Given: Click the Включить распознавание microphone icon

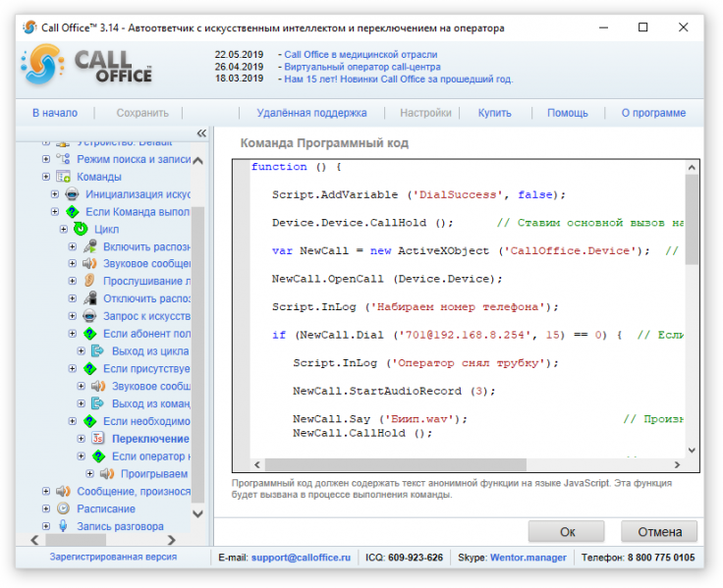Looking at the screenshot, I should (x=89, y=246).
